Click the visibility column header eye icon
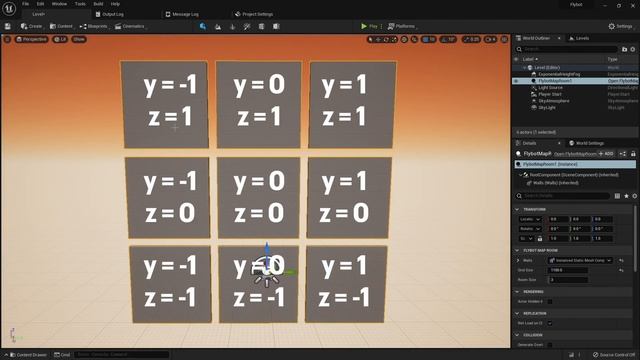Screen dimensions: 640x360 pyautogui.click(x=516, y=59)
